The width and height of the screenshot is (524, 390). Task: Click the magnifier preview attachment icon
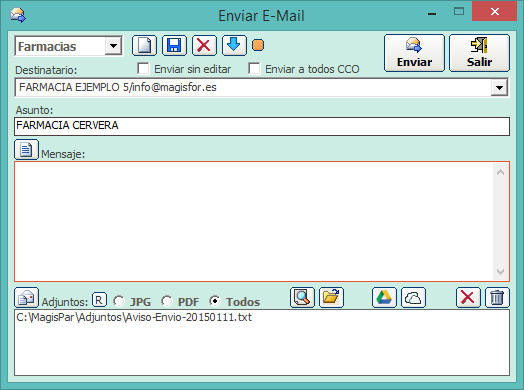coord(302,297)
